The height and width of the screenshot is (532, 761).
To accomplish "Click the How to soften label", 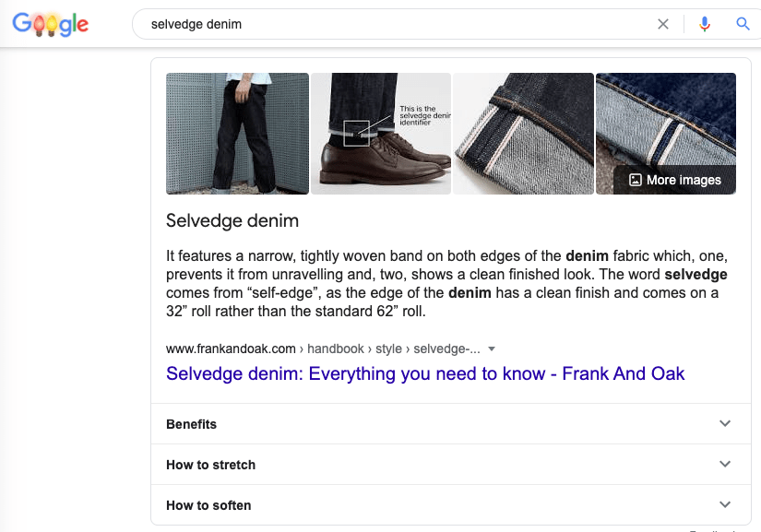I will tap(208, 505).
